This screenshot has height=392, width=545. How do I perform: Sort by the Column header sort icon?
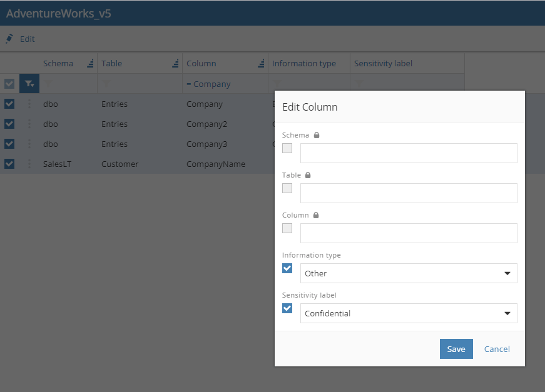click(261, 63)
